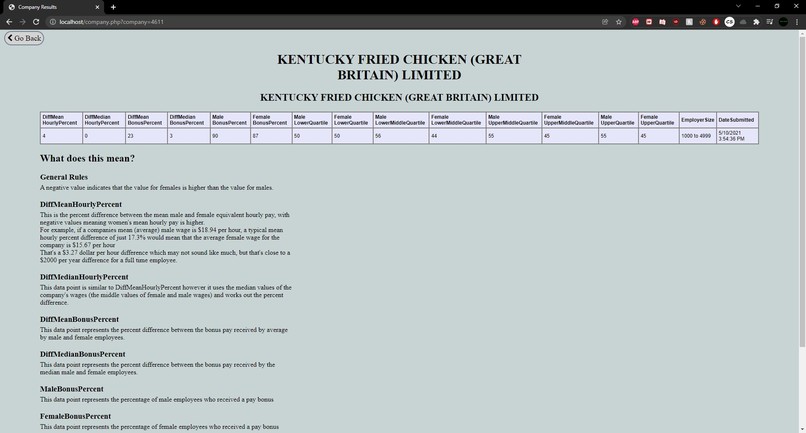Open the orange circular wheel extension icon
Screen dimensions: 806x433
point(703,22)
